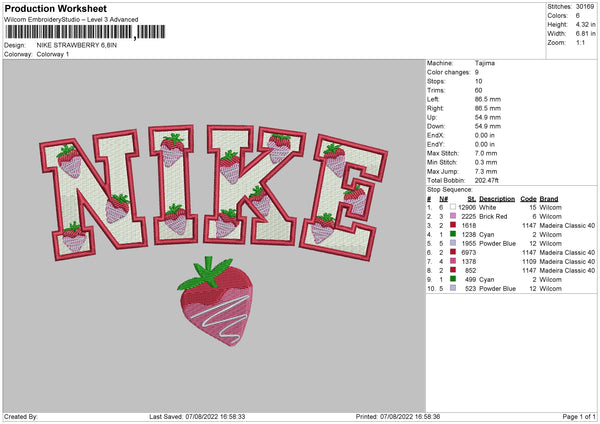Click the 'Colorway 1' value
The width and height of the screenshot is (600, 424).
click(53, 54)
